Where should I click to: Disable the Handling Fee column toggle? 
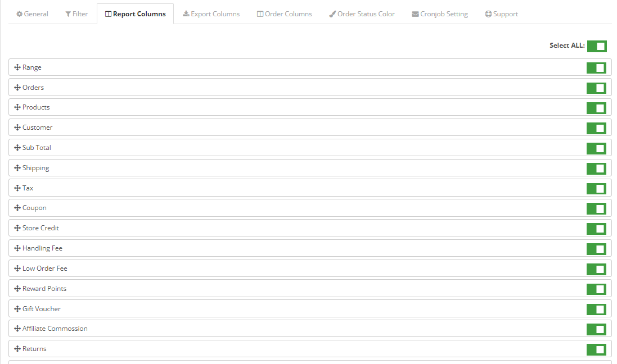(x=596, y=249)
